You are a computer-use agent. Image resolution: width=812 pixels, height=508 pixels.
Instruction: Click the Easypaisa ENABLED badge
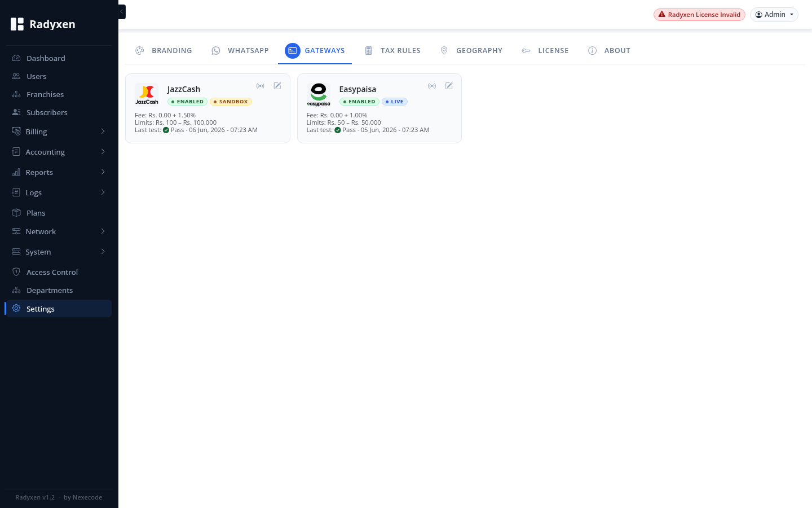tap(359, 102)
